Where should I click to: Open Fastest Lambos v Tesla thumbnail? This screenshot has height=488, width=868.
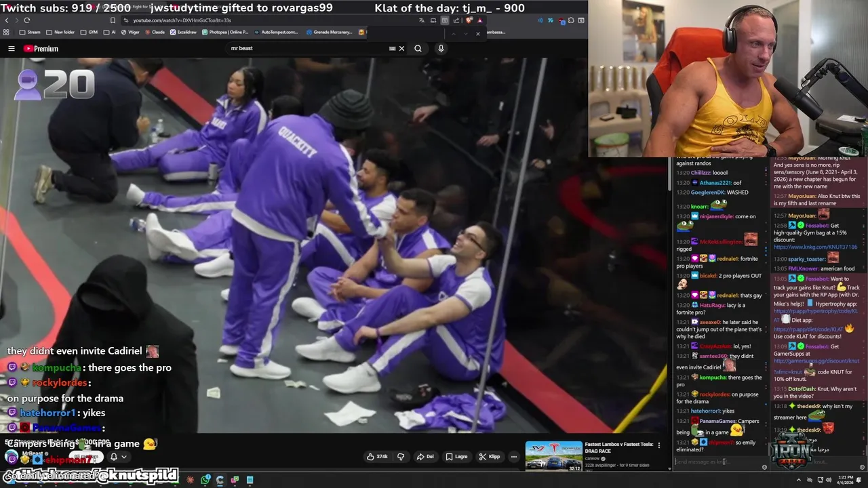click(x=553, y=455)
